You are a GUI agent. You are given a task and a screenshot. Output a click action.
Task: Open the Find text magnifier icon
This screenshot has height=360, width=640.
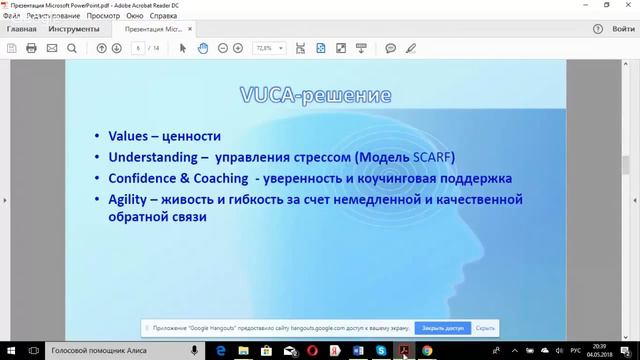(x=72, y=48)
